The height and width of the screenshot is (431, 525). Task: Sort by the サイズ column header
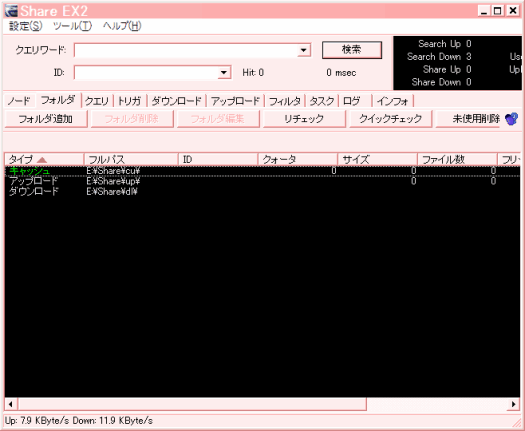(x=377, y=159)
